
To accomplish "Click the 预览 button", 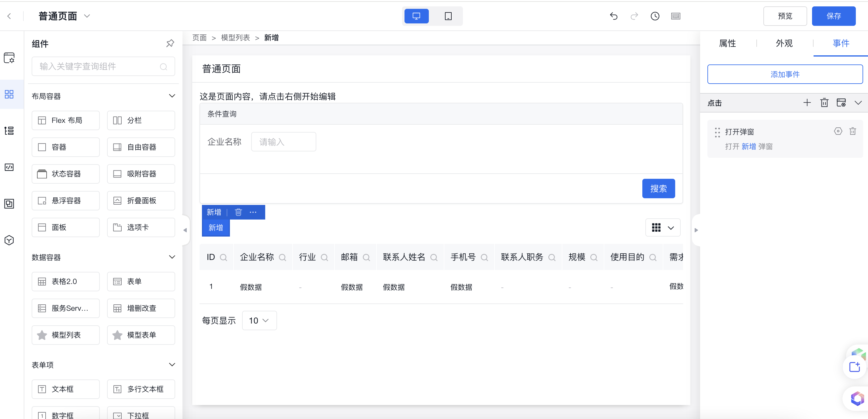I will 785,16.
